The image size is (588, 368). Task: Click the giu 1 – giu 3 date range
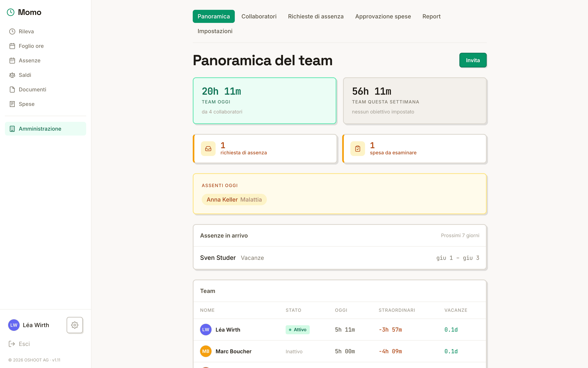458,258
